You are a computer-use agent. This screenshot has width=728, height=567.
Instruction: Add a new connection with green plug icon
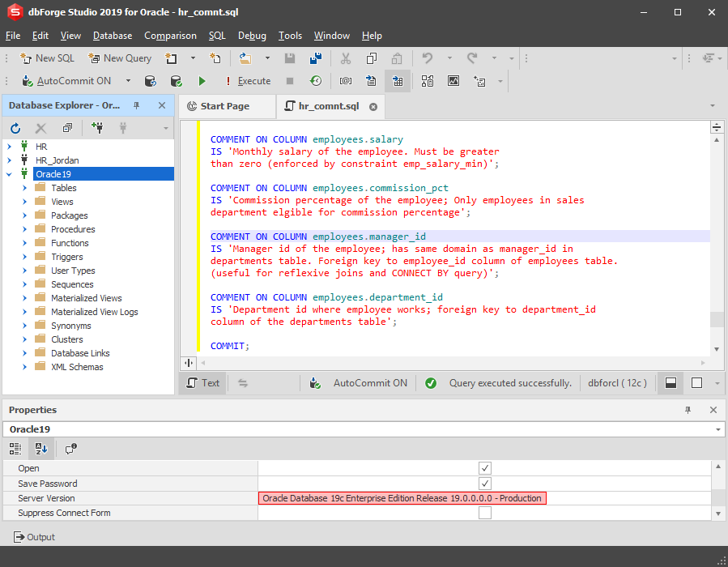tap(97, 128)
